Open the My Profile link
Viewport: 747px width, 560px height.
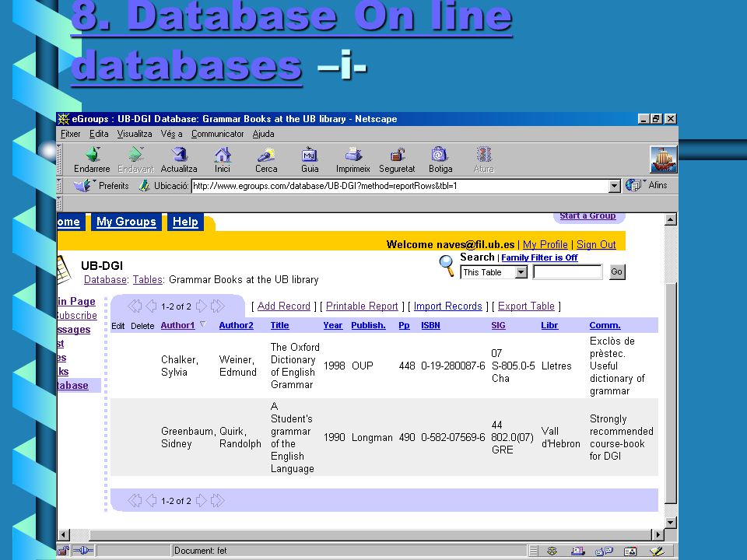tap(545, 244)
